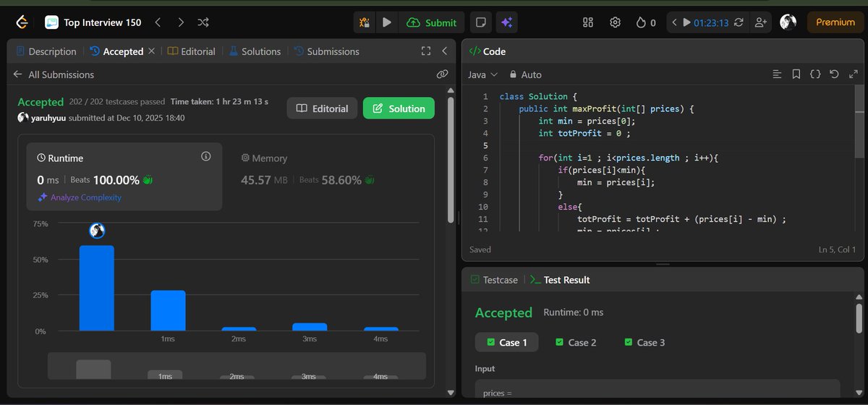Image resolution: width=868 pixels, height=405 pixels.
Task: Open yaruhyuu user profile link
Action: pos(48,117)
